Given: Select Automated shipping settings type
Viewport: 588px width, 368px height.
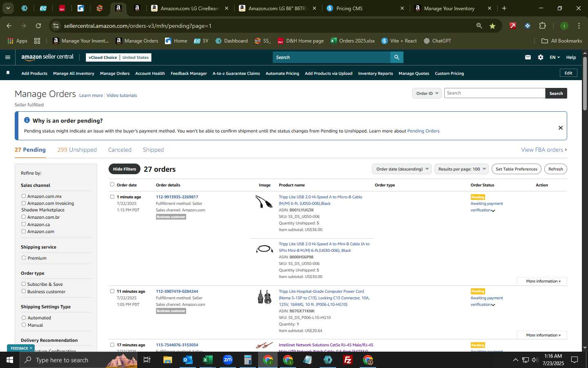Looking at the screenshot, I should (x=24, y=318).
